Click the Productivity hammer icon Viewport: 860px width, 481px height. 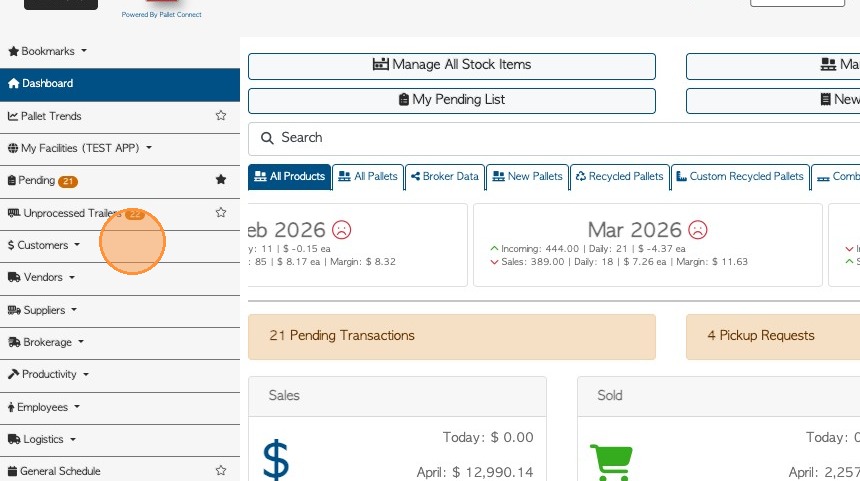click(x=14, y=374)
